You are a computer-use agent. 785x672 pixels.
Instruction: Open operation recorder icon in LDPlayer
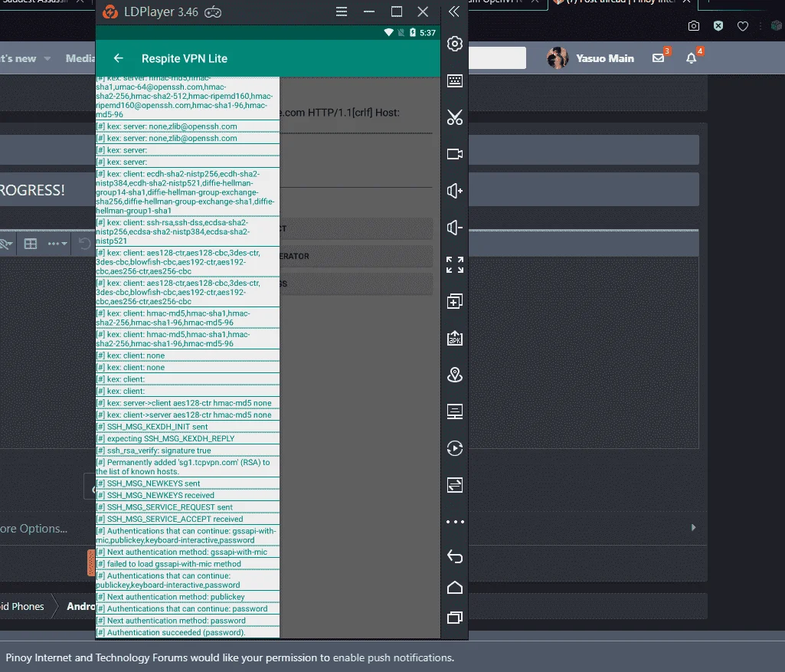point(455,448)
